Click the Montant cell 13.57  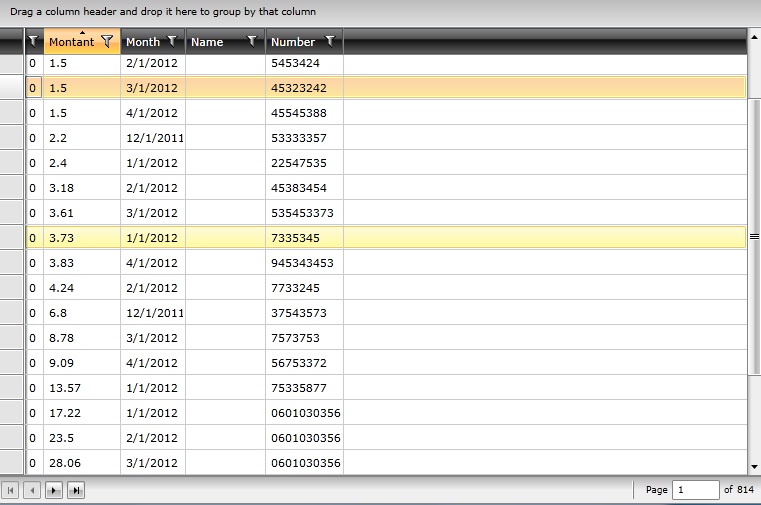pyautogui.click(x=82, y=388)
